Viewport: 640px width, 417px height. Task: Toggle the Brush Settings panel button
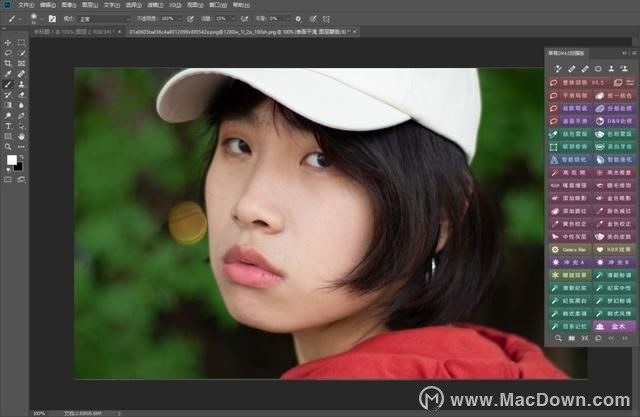tap(52, 19)
